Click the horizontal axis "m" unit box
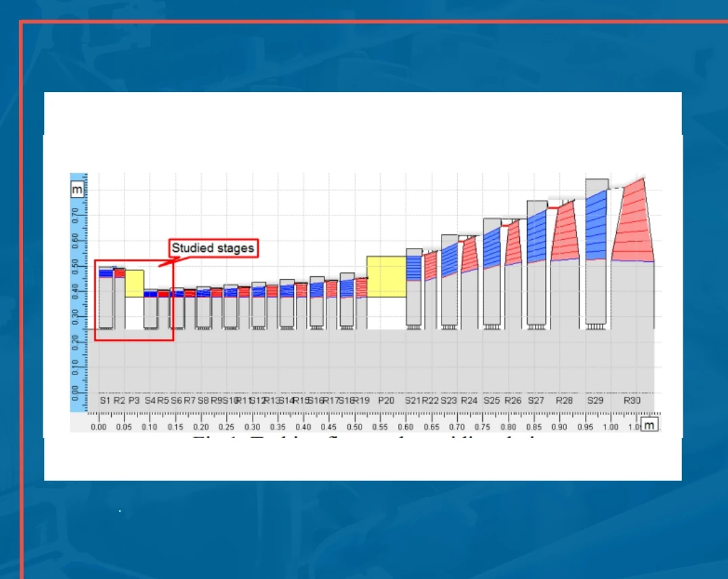This screenshot has height=579, width=728. (x=649, y=425)
